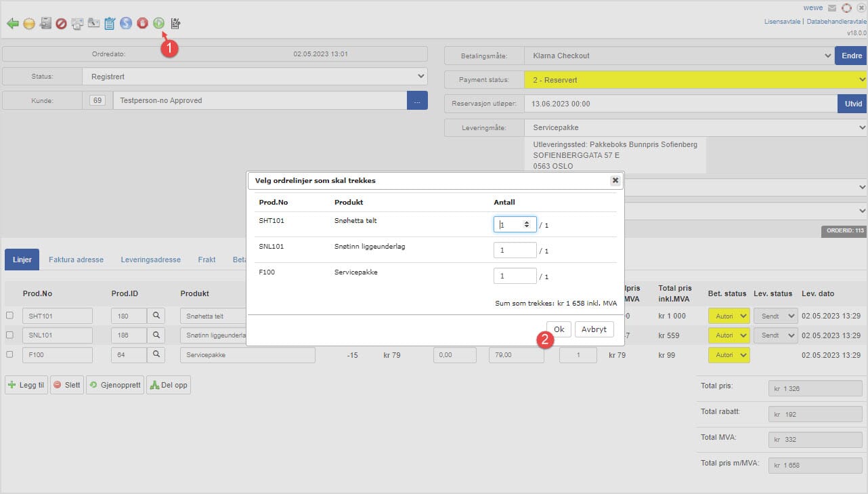868x494 pixels.
Task: Click the green back arrow icon
Action: click(x=12, y=24)
